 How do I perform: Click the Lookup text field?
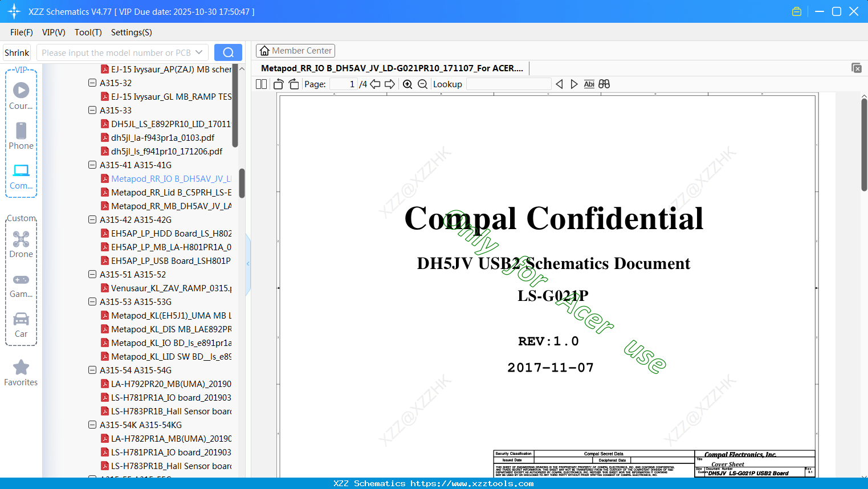(509, 84)
